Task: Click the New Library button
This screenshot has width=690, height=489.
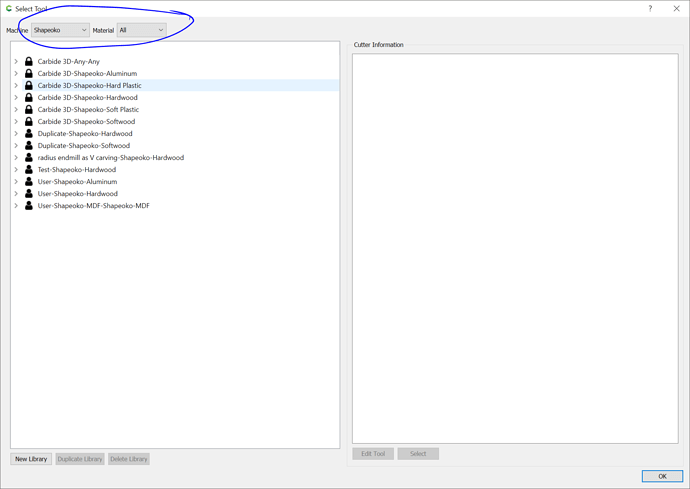Action: coord(31,459)
